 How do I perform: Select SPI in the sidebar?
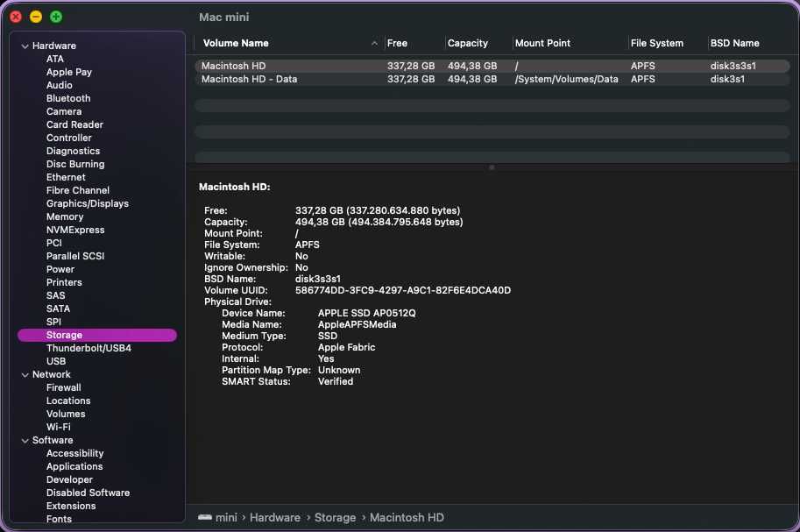click(53, 323)
